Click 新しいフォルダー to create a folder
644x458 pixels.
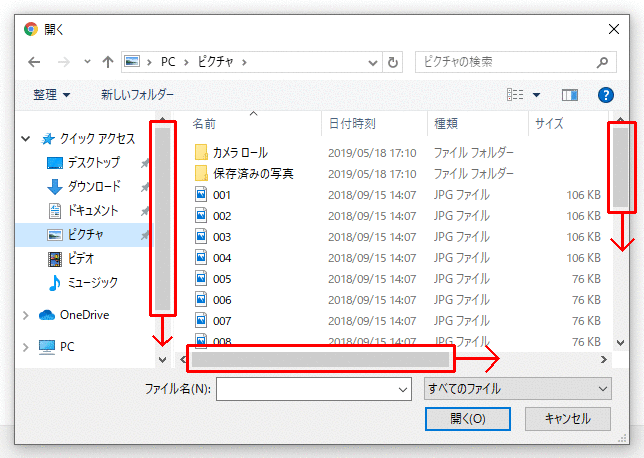point(137,95)
